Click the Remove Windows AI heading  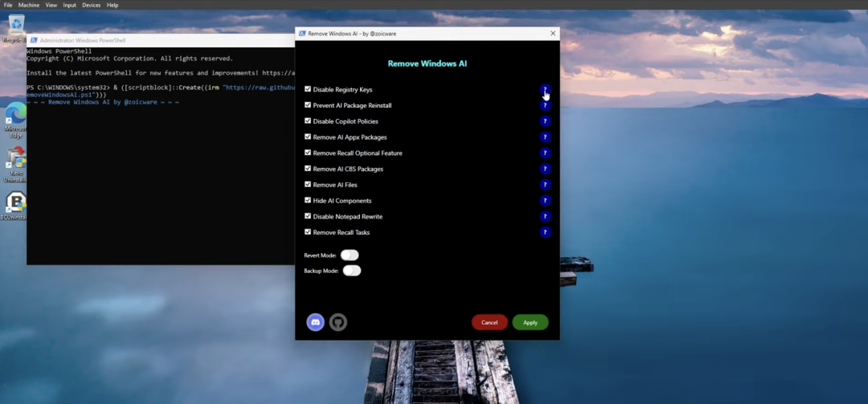[x=428, y=63]
